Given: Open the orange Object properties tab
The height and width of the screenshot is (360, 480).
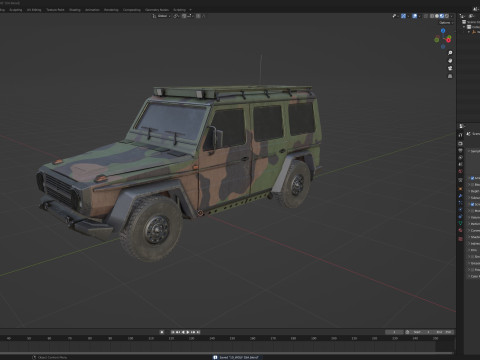Looking at the screenshot, I should [x=460, y=189].
